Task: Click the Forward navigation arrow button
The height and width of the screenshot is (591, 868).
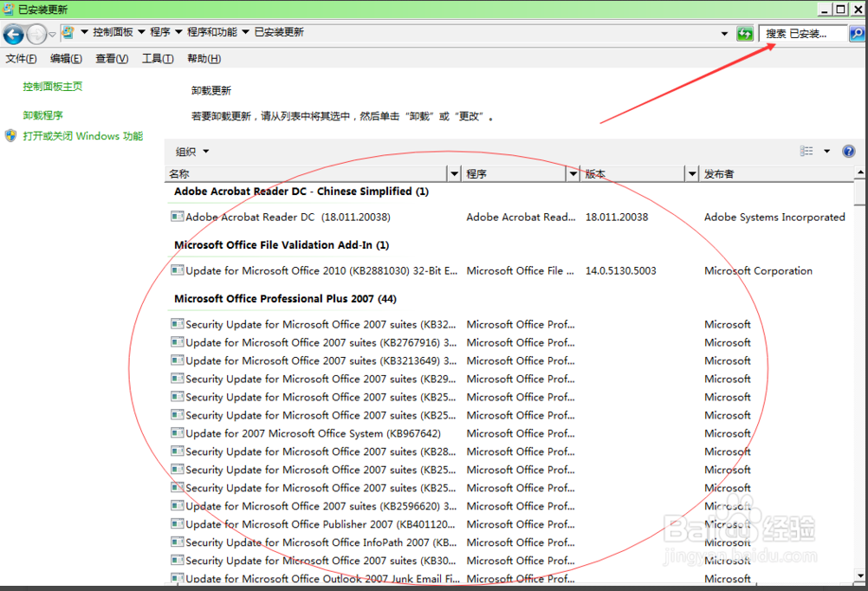Action: click(36, 34)
